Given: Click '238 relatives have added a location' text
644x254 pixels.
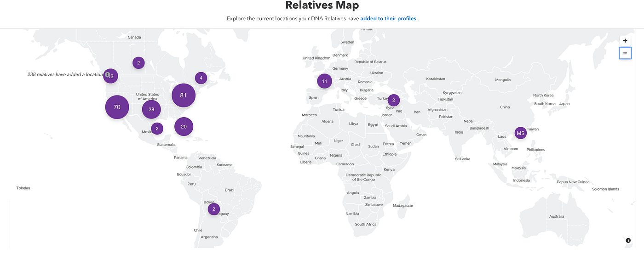Looking at the screenshot, I should click(65, 74).
